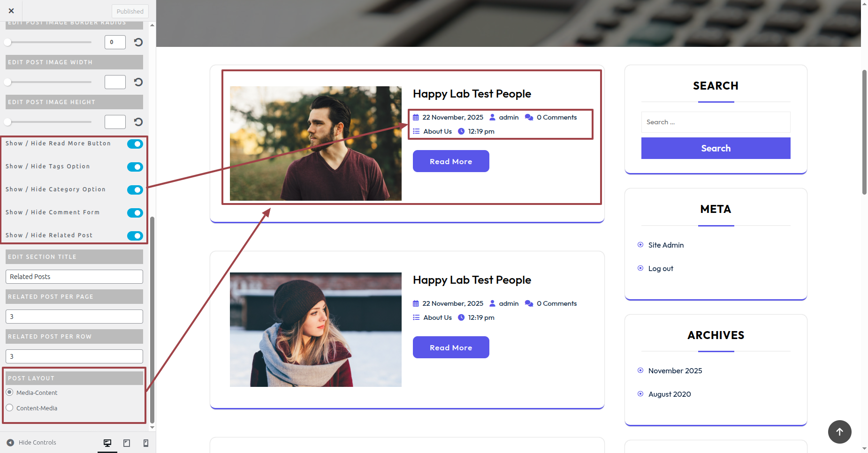Open the November 2025 archive link
Screen dimensions: 868x453
click(x=675, y=371)
